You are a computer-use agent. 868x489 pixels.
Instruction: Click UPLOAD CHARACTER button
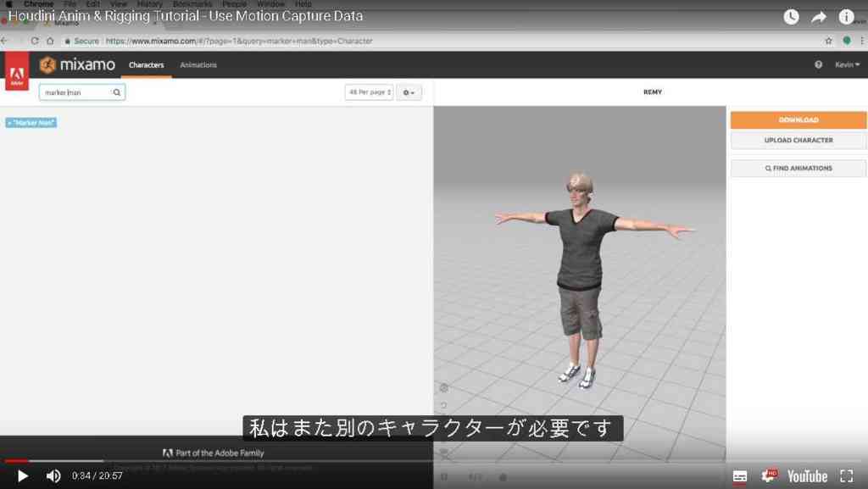[798, 140]
